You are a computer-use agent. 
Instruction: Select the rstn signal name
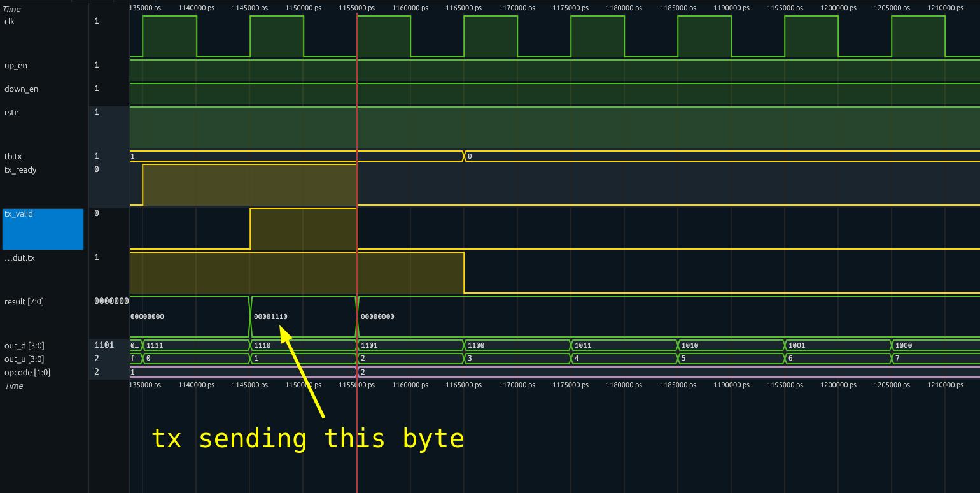[10, 112]
